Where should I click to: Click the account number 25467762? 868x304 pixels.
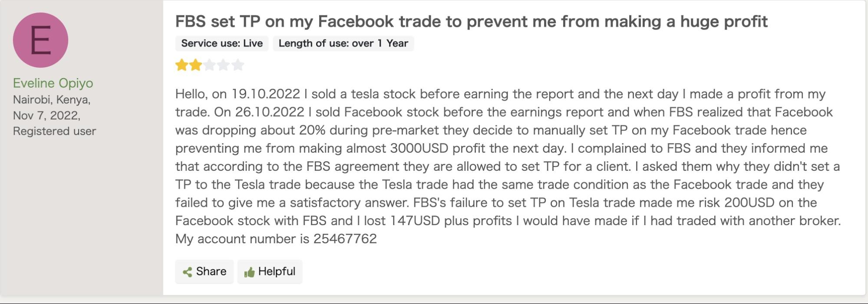pos(345,239)
